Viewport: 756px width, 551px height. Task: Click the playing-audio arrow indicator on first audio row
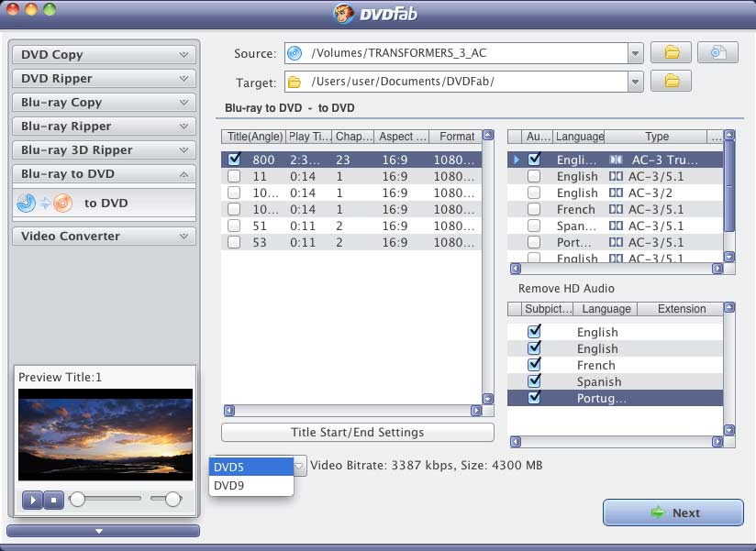(517, 160)
